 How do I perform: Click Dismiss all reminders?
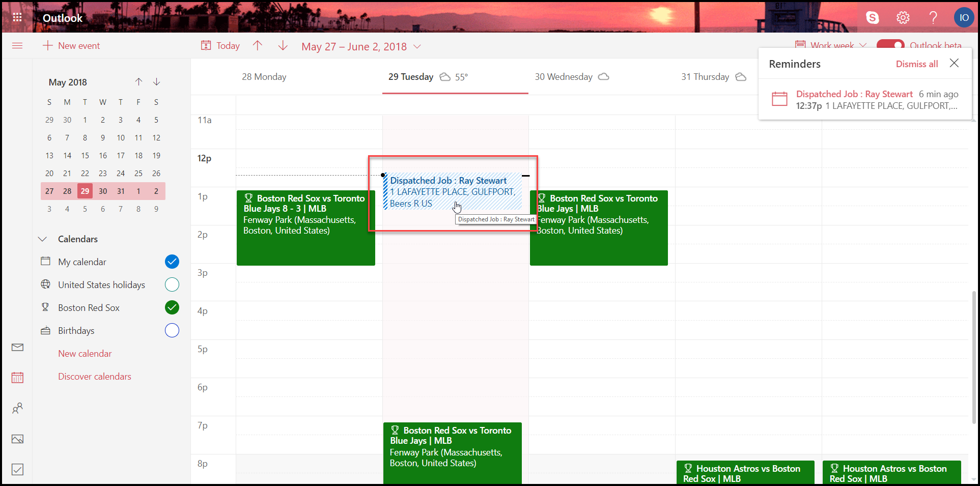(x=916, y=64)
